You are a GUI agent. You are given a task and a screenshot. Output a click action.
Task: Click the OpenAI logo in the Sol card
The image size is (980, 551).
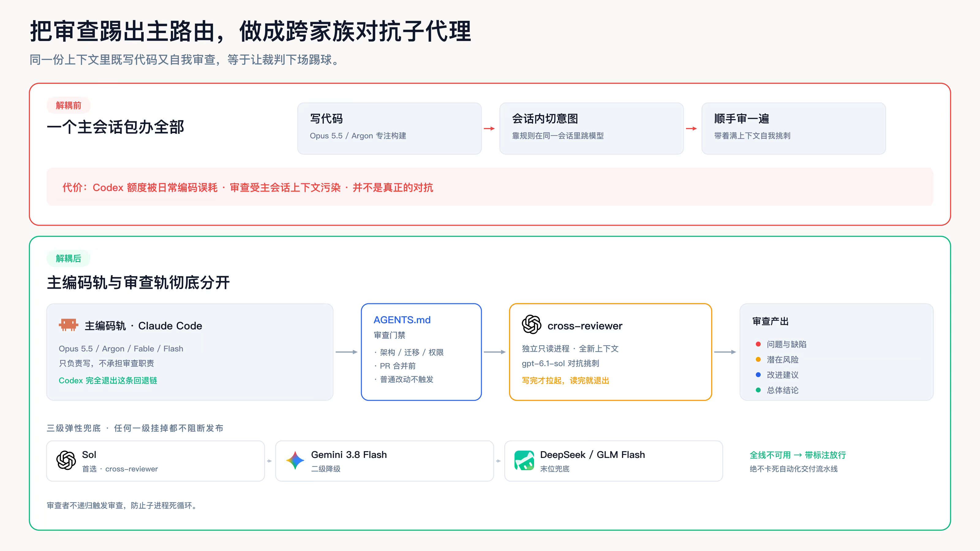point(66,460)
